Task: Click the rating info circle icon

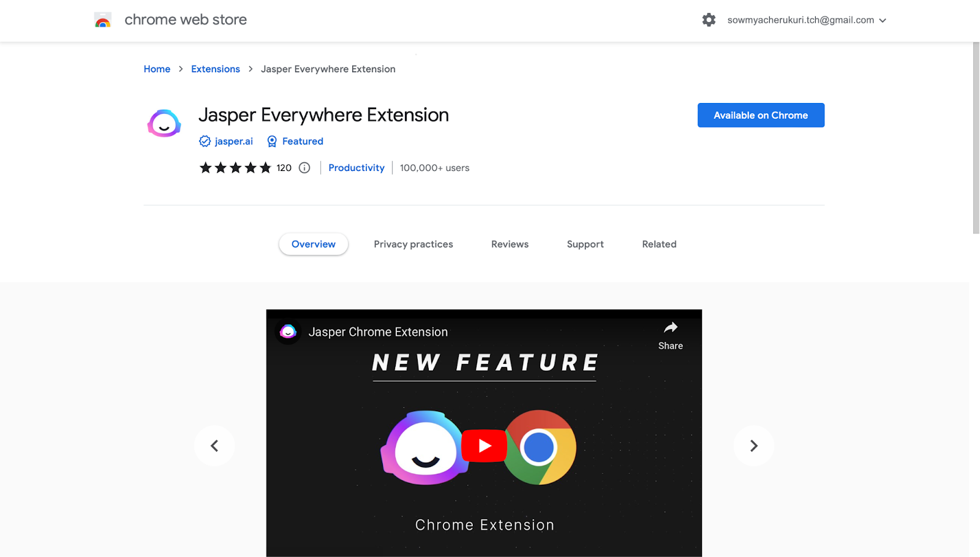Action: pos(304,168)
